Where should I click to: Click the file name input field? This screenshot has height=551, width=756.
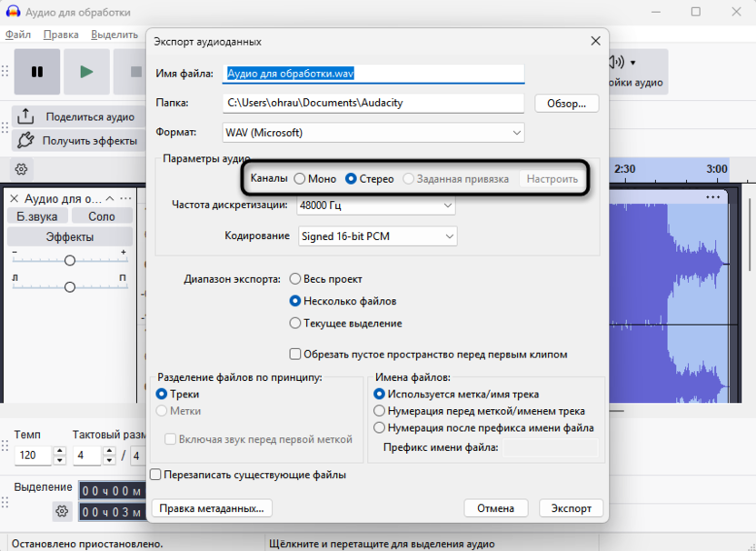coord(373,74)
